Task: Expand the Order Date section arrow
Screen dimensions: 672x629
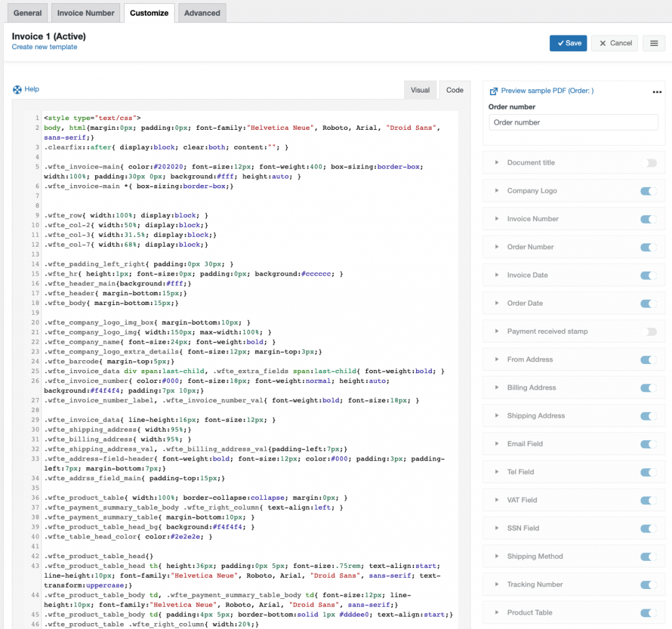Action: (x=497, y=303)
